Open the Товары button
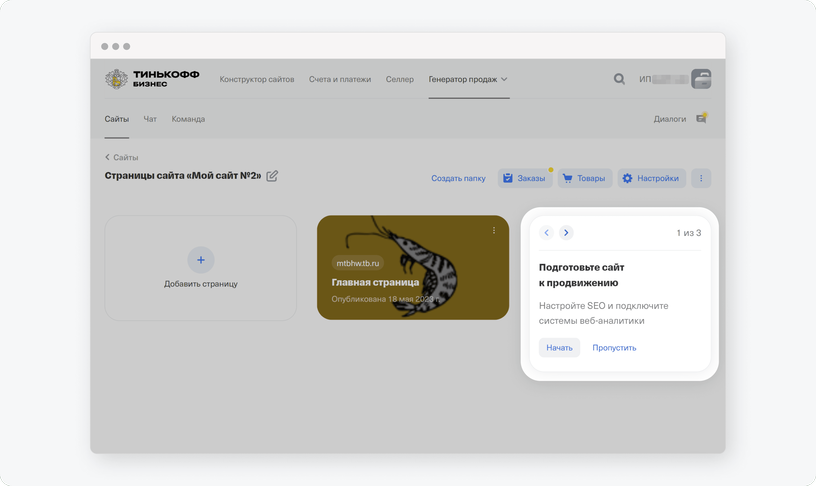The width and height of the screenshot is (816, 486). click(585, 178)
